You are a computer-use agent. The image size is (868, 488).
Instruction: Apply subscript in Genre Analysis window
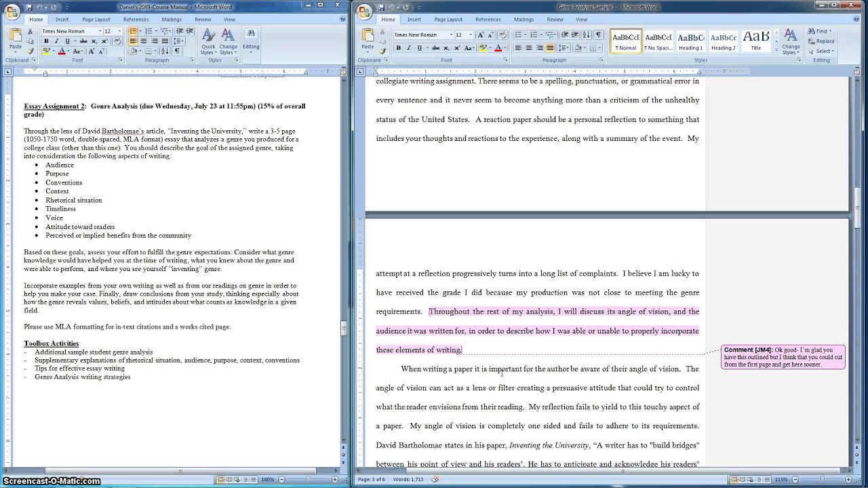446,48
